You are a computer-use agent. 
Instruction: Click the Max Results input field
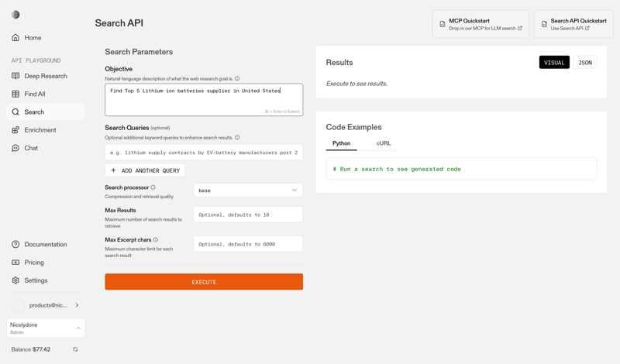pos(248,215)
